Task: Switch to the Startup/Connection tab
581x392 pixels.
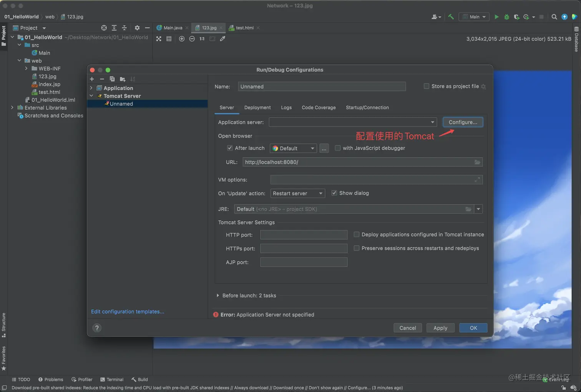Action: point(367,108)
